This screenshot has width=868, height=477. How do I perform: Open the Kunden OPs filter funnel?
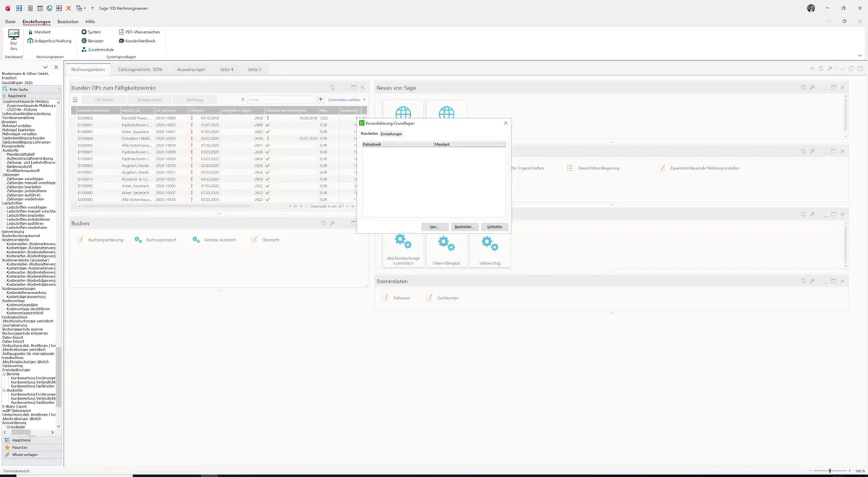pyautogui.click(x=320, y=100)
